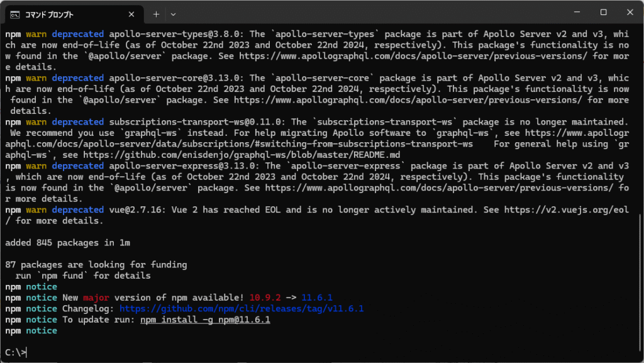This screenshot has width=644, height=363.
Task: Close the コマンド プロンプト tab
Action: pos(131,14)
